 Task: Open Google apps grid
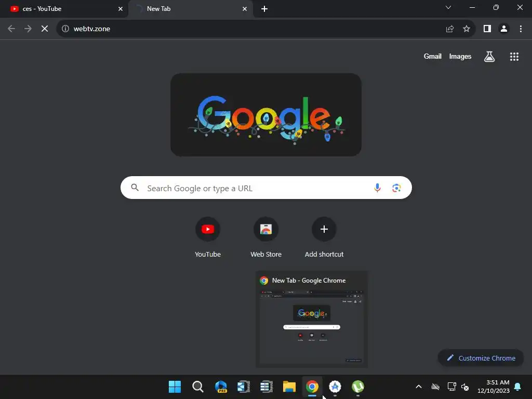click(514, 57)
